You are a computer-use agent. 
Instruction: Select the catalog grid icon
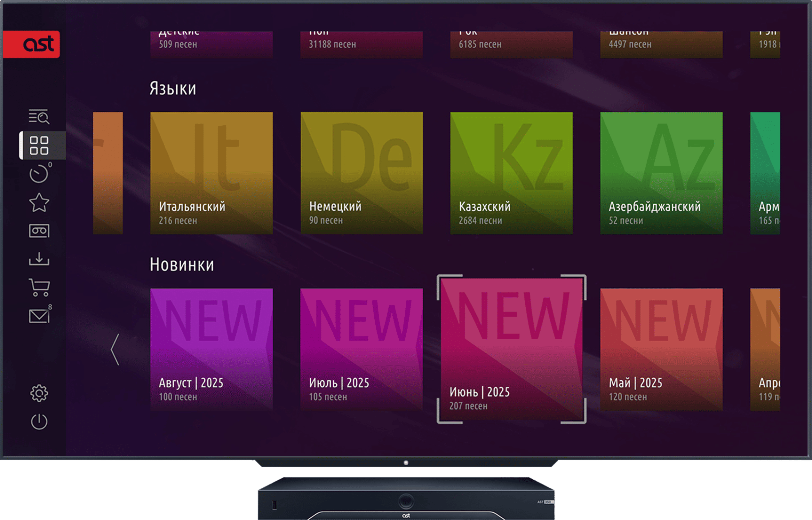39,146
